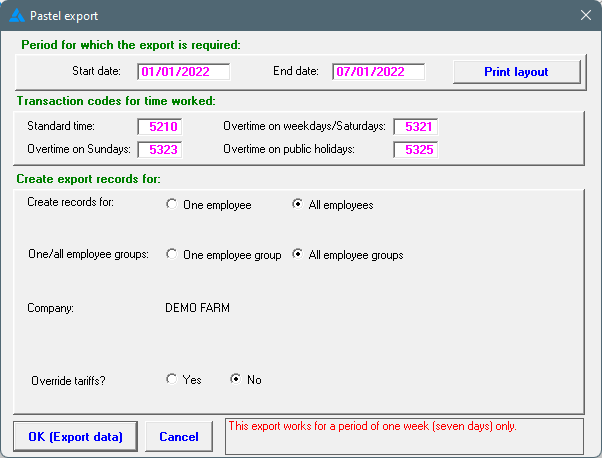Click the 'Period for which the export is required' heading

tap(131, 45)
